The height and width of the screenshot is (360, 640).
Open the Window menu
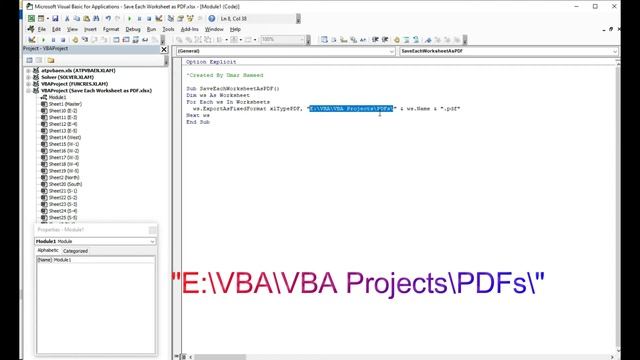coord(214,29)
